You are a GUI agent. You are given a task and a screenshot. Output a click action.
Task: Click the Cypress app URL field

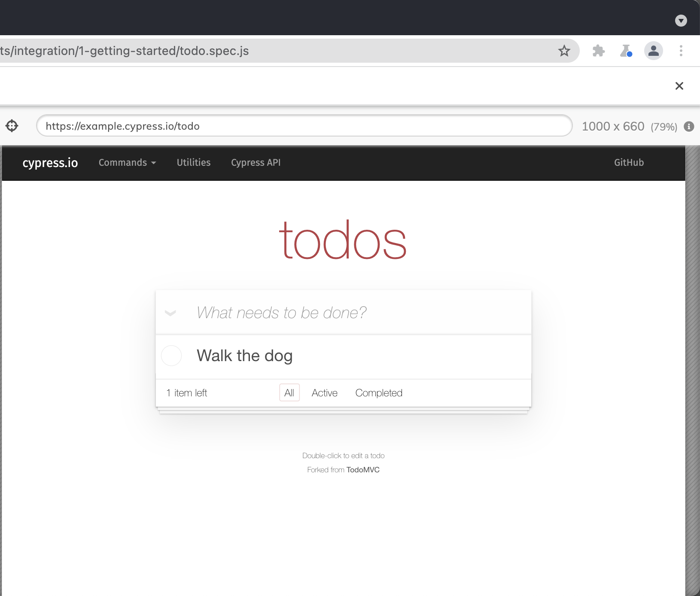click(x=304, y=126)
